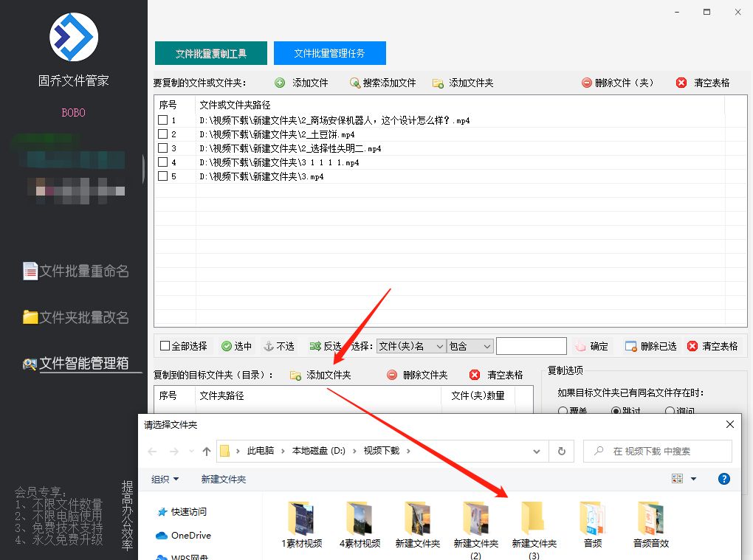Open dialog help icon

pos(723,478)
